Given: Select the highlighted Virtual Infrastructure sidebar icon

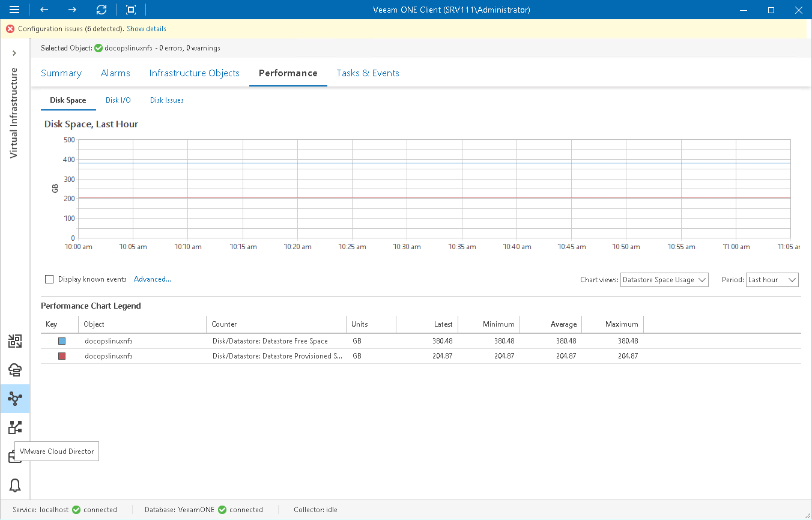Looking at the screenshot, I should pyautogui.click(x=15, y=398).
